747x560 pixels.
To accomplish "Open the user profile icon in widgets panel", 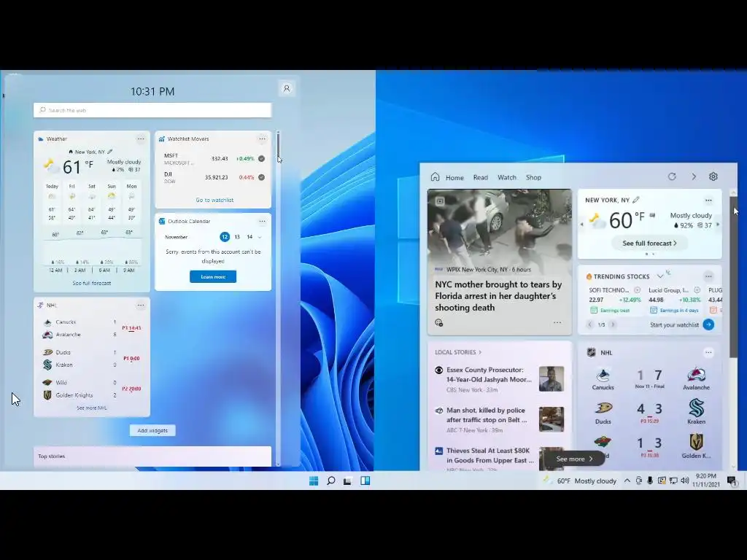I will pyautogui.click(x=286, y=88).
